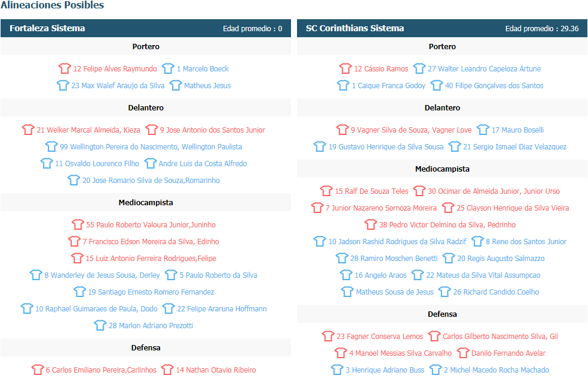Open player link 8 Rene dos Santos Junior
The width and height of the screenshot is (588, 378).
pos(526,241)
